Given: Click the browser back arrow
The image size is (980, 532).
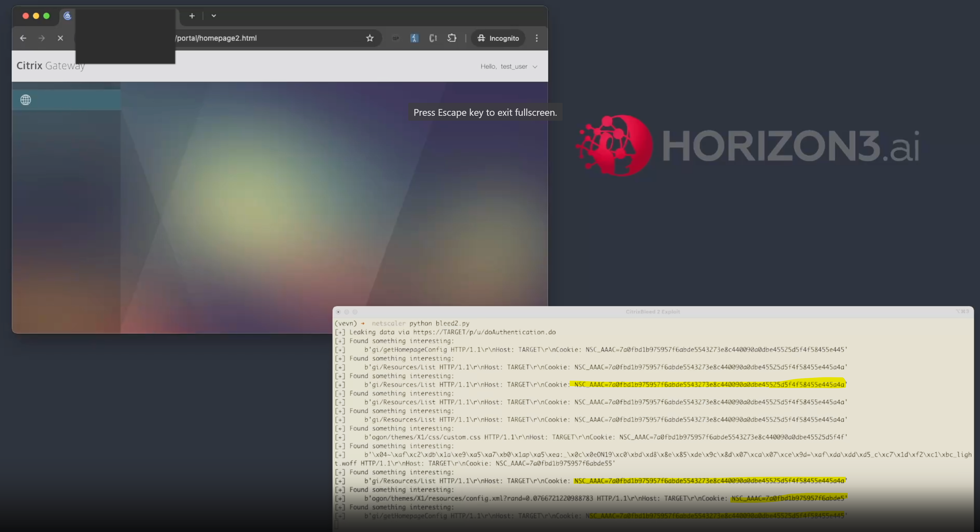Looking at the screenshot, I should (23, 38).
